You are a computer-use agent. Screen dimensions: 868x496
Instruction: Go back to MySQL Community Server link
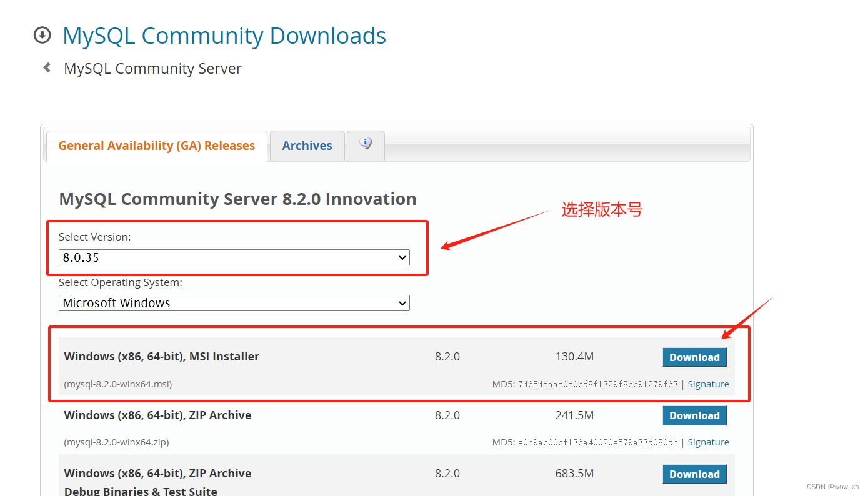pyautogui.click(x=152, y=69)
